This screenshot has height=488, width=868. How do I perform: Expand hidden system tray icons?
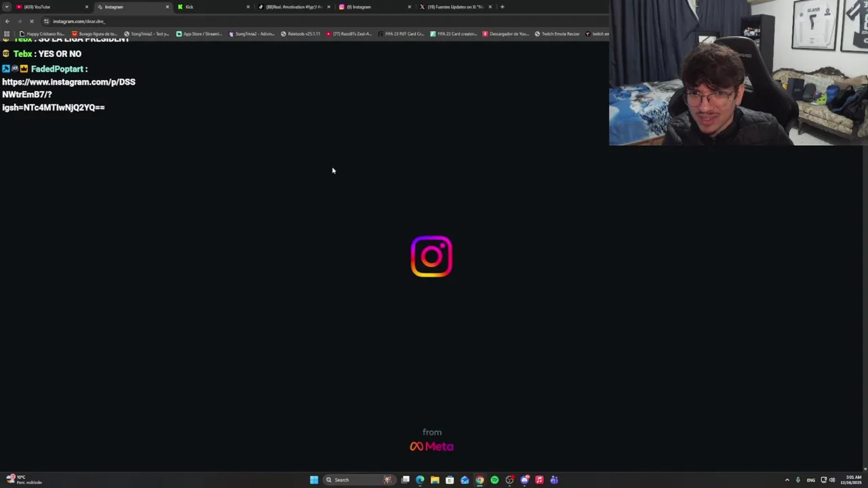click(x=787, y=480)
